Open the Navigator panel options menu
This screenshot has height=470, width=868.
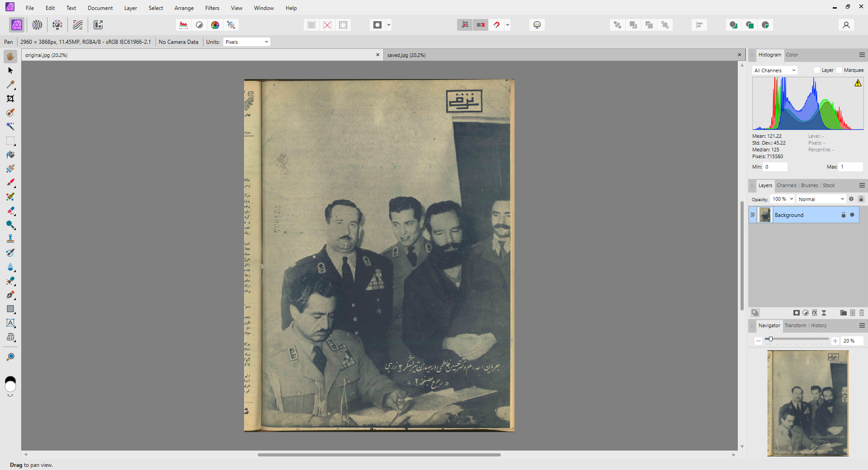pos(862,325)
